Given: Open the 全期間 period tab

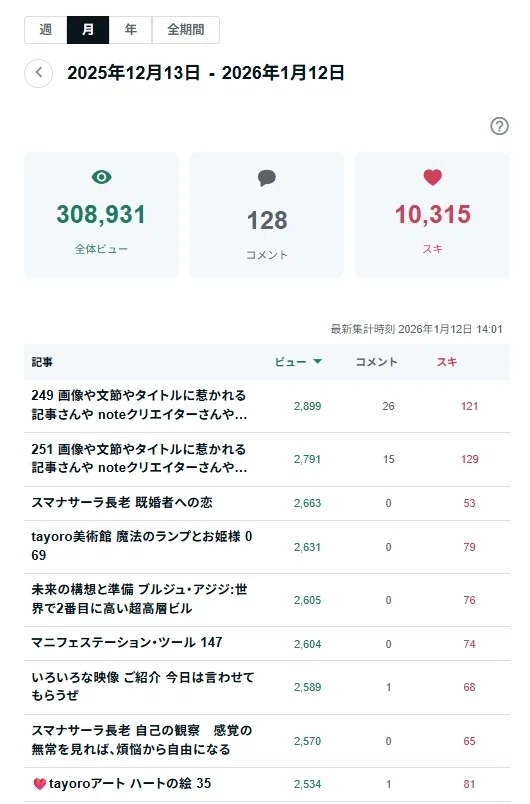Looking at the screenshot, I should (186, 30).
